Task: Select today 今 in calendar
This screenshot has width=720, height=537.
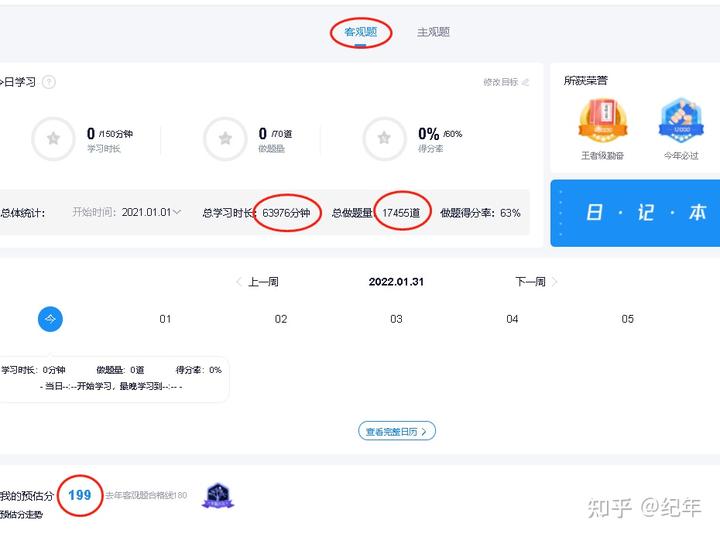Action: [x=50, y=319]
